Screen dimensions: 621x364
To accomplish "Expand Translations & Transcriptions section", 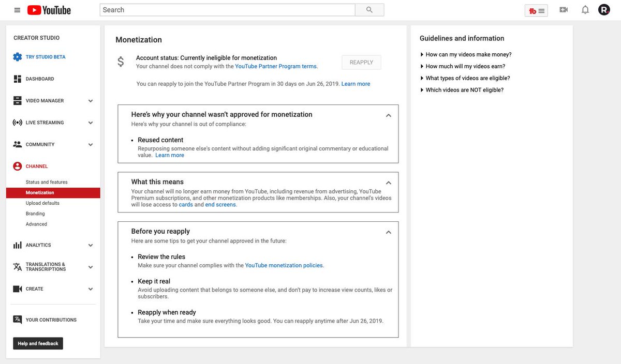I will (91, 267).
